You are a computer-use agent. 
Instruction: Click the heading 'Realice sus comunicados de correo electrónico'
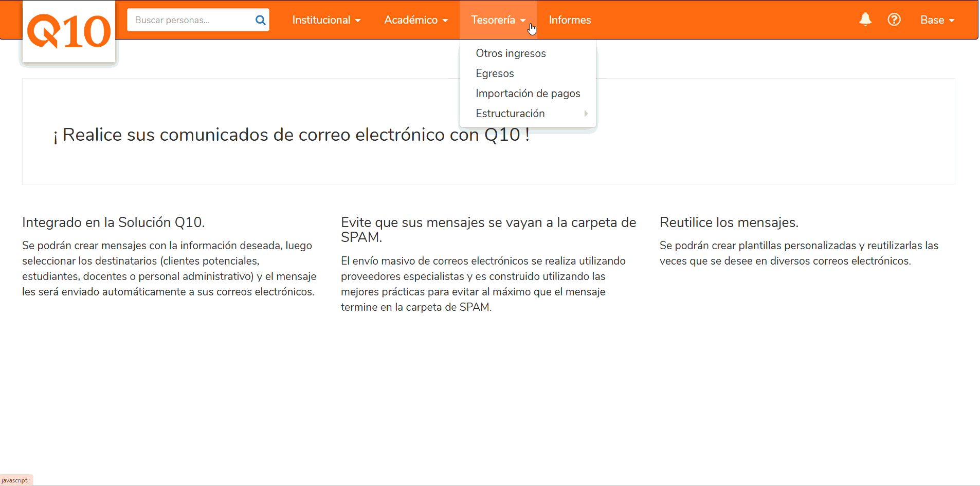[292, 135]
